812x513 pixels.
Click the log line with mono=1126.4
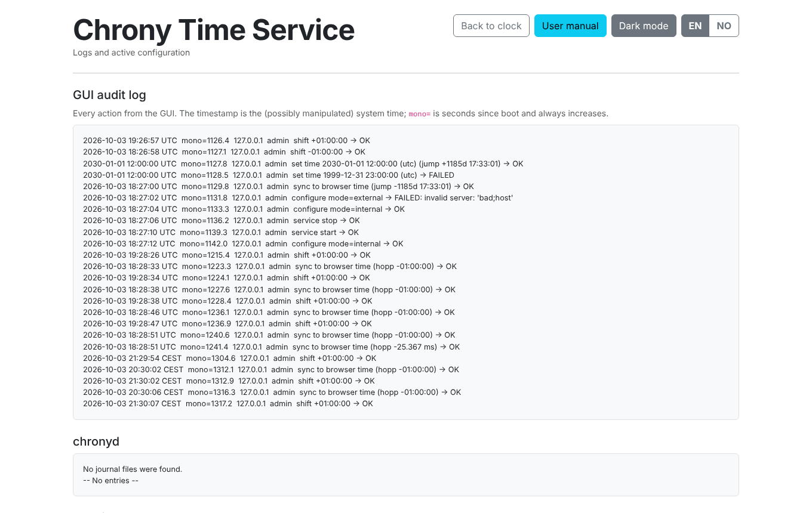(226, 140)
